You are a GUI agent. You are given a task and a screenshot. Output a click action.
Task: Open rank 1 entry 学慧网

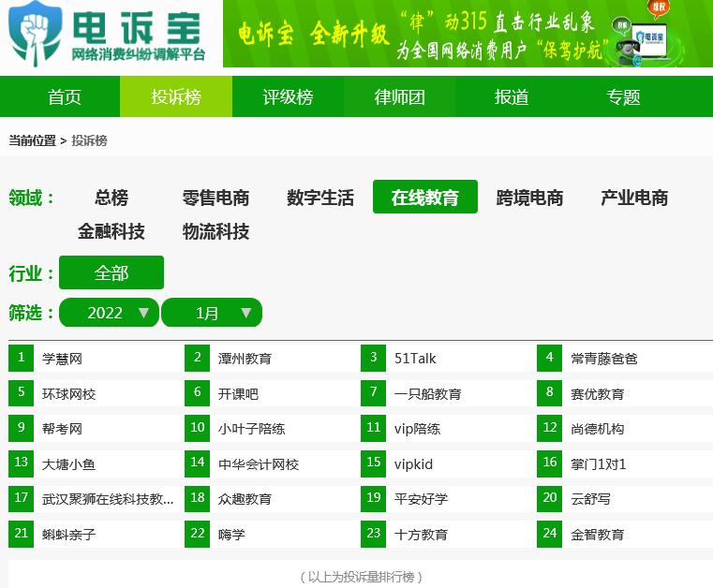pyautogui.click(x=62, y=359)
